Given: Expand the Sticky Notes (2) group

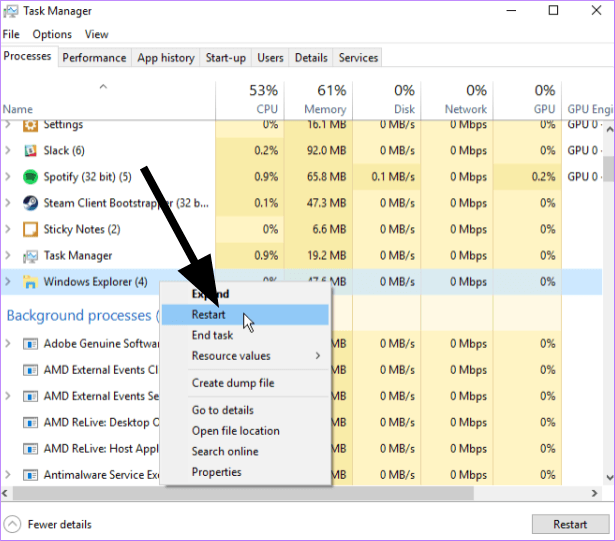Looking at the screenshot, I should (x=7, y=230).
